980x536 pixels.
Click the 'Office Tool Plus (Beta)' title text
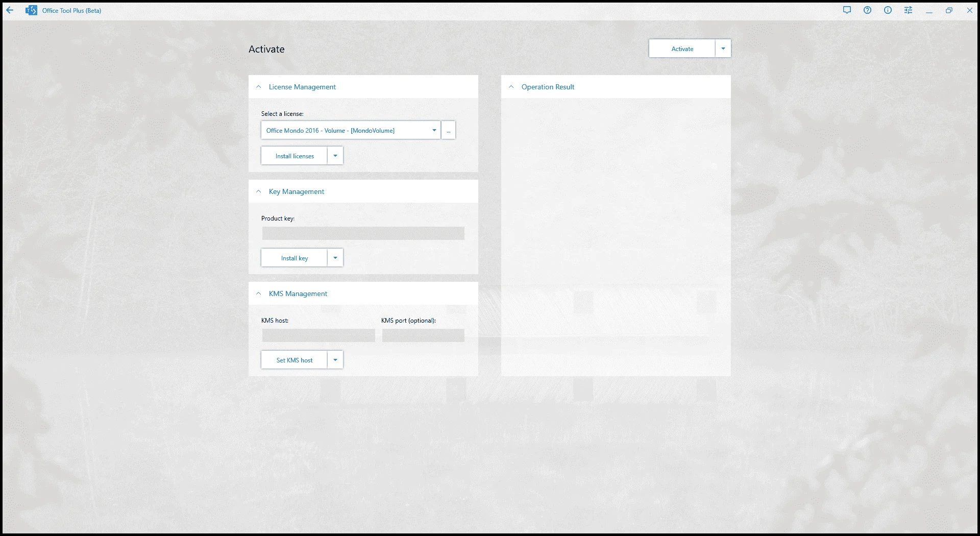(x=71, y=10)
